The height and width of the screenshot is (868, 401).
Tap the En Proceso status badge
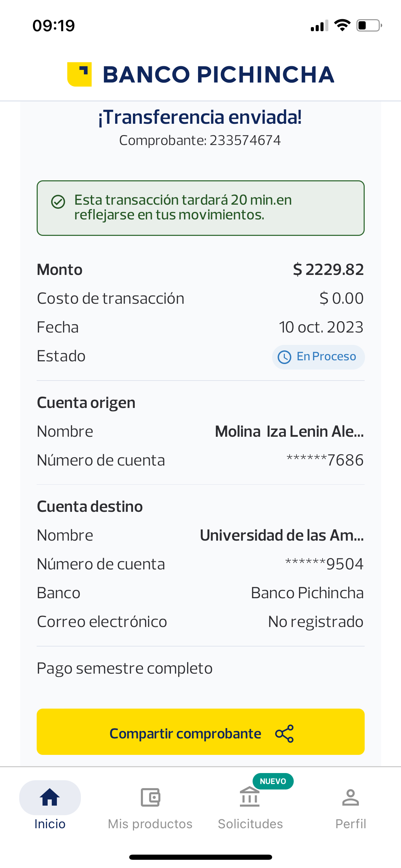click(318, 357)
